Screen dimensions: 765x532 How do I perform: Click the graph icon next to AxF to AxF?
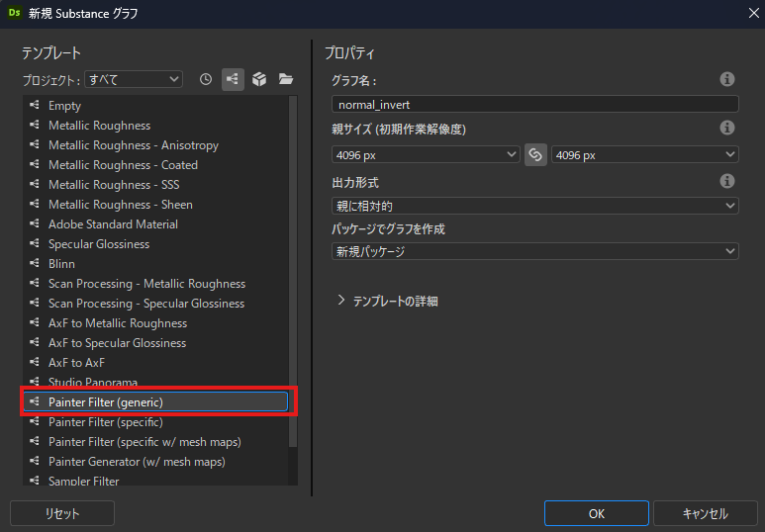pos(35,362)
